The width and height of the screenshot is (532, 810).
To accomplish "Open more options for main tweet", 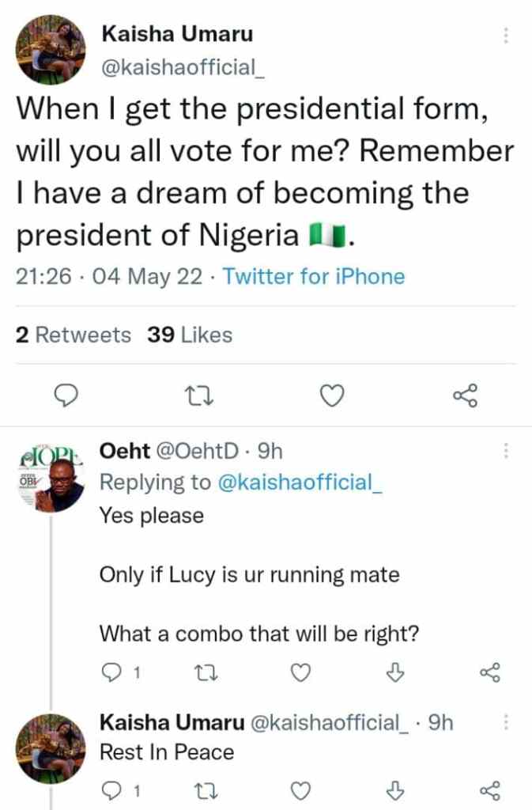I will [506, 36].
